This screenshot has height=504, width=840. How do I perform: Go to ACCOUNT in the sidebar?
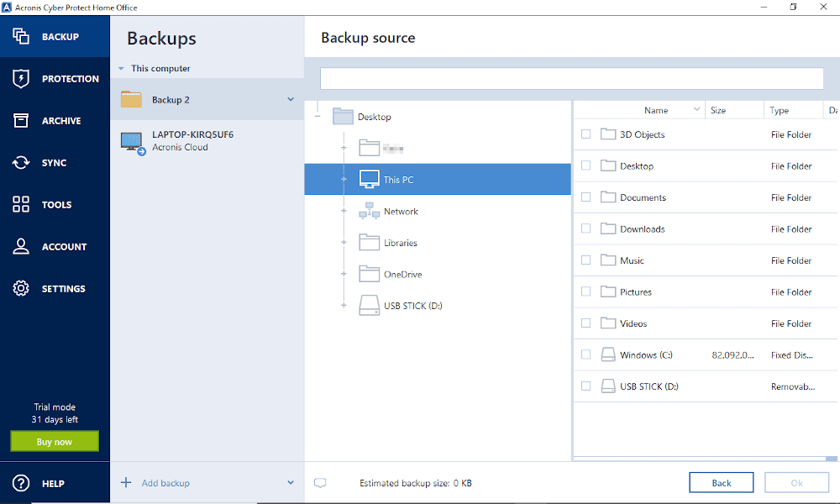coord(55,246)
